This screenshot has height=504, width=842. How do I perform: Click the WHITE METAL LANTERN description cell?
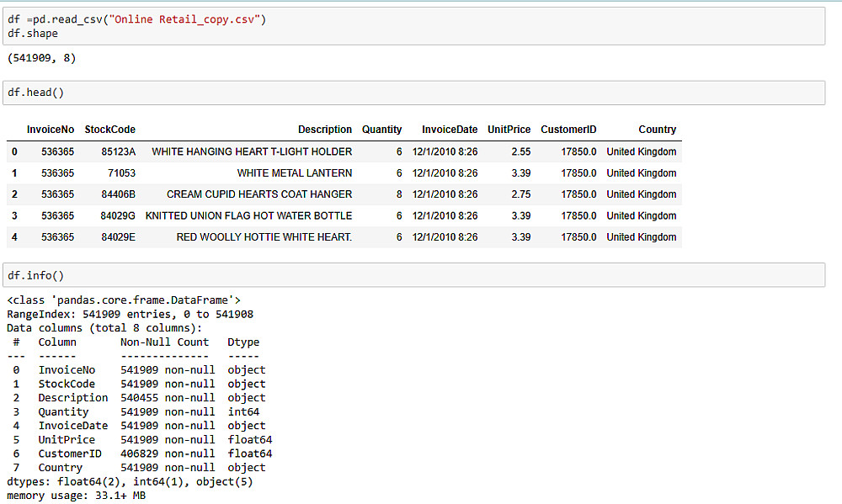click(294, 173)
